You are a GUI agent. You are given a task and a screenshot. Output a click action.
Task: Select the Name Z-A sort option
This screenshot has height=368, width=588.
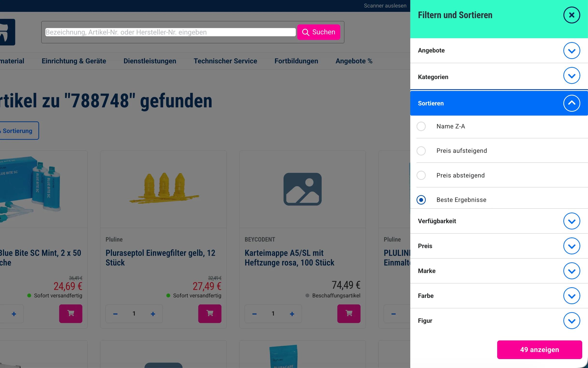pos(421,126)
